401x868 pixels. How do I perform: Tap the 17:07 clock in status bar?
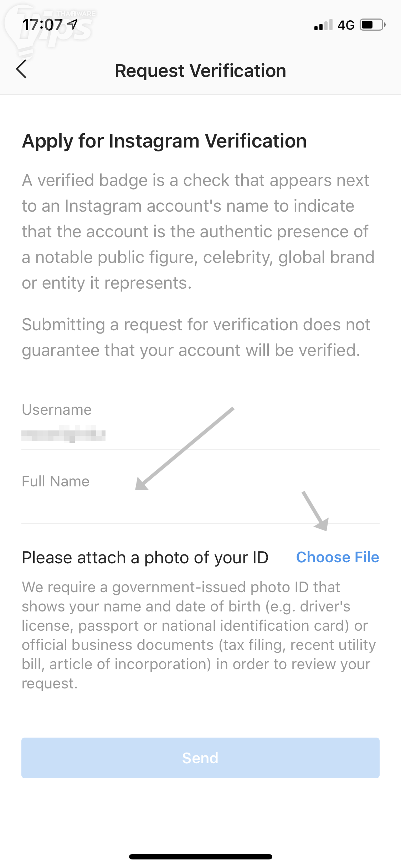point(42,25)
